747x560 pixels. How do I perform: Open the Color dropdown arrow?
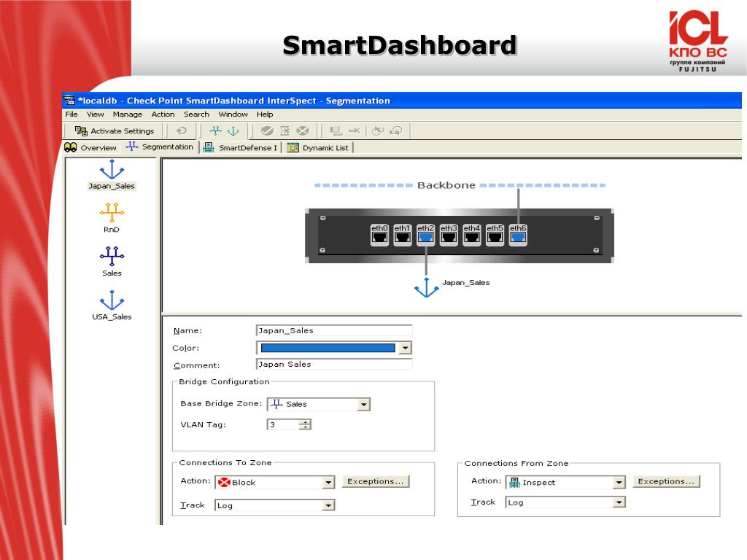click(405, 348)
